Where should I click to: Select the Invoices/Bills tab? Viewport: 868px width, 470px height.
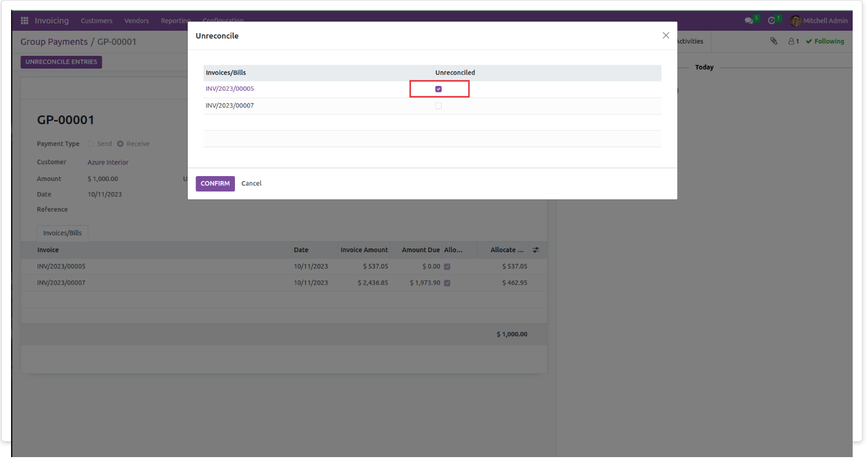[x=63, y=233]
